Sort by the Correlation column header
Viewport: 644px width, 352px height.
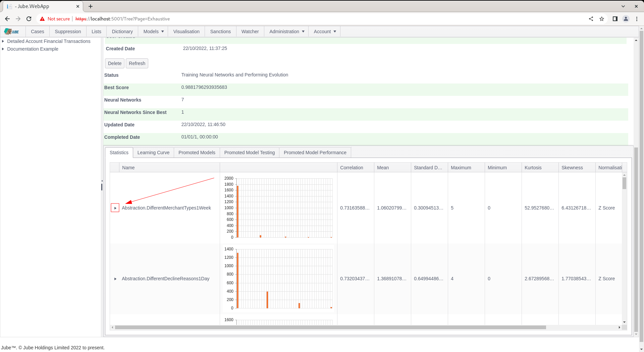point(356,168)
